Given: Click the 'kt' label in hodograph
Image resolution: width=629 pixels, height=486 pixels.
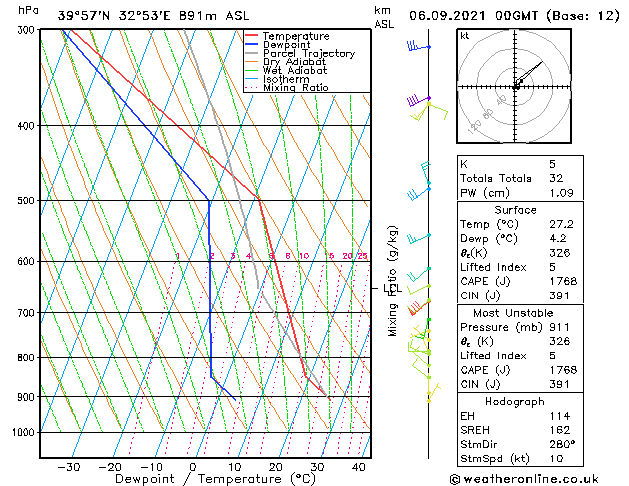Looking at the screenshot, I should [x=465, y=35].
